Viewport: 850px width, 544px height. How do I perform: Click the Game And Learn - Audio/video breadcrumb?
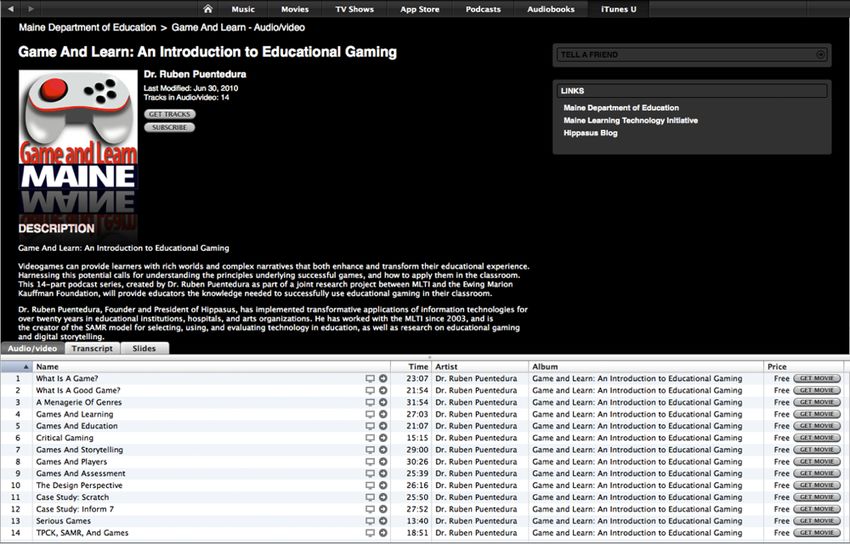[238, 28]
